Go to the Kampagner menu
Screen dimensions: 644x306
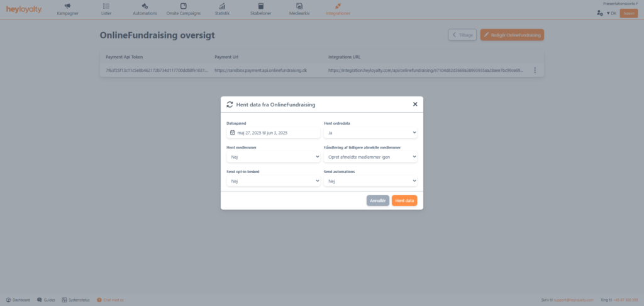pyautogui.click(x=67, y=9)
